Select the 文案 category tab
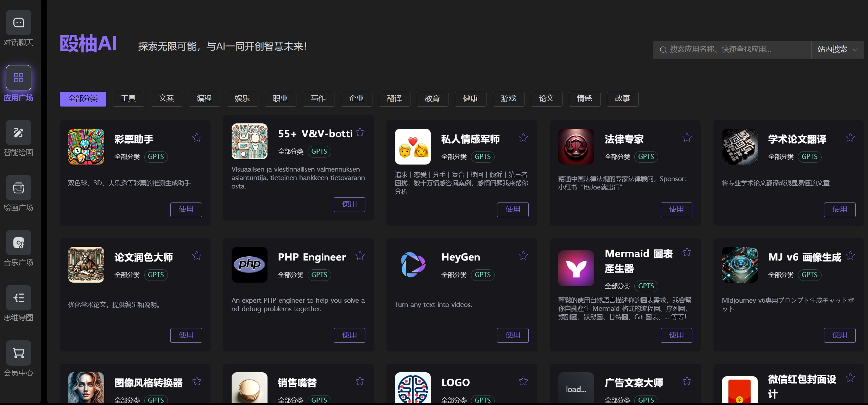This screenshot has width=868, height=405. [166, 99]
